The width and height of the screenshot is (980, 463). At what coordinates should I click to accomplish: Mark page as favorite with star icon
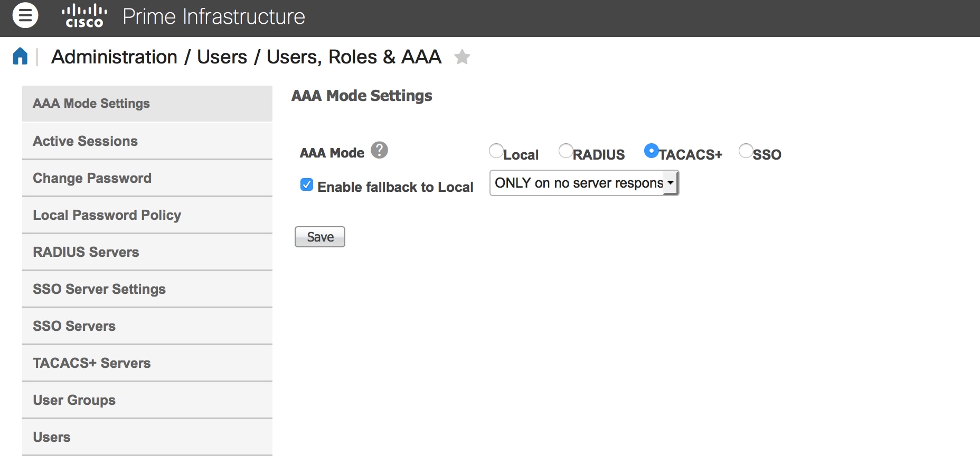[462, 57]
